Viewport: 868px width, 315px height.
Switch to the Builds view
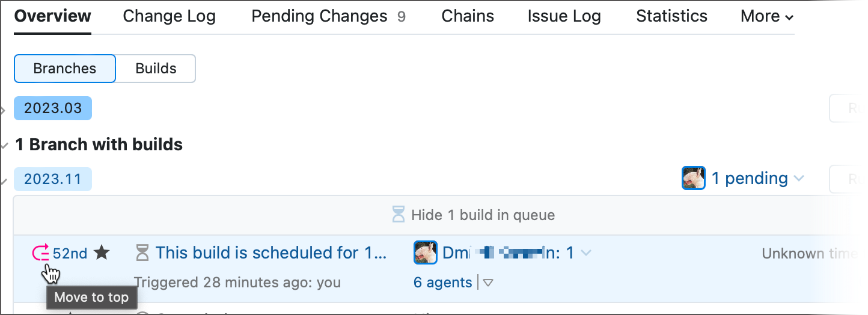156,69
